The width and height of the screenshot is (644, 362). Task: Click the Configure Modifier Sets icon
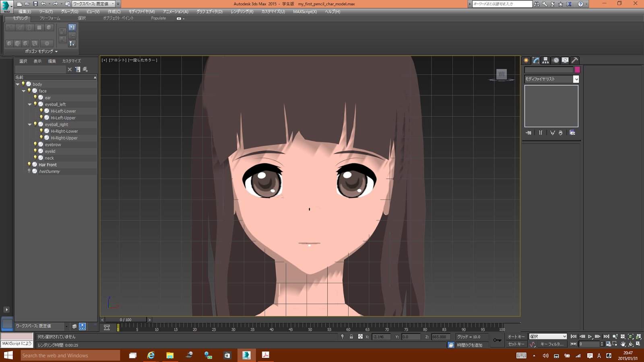[572, 133]
